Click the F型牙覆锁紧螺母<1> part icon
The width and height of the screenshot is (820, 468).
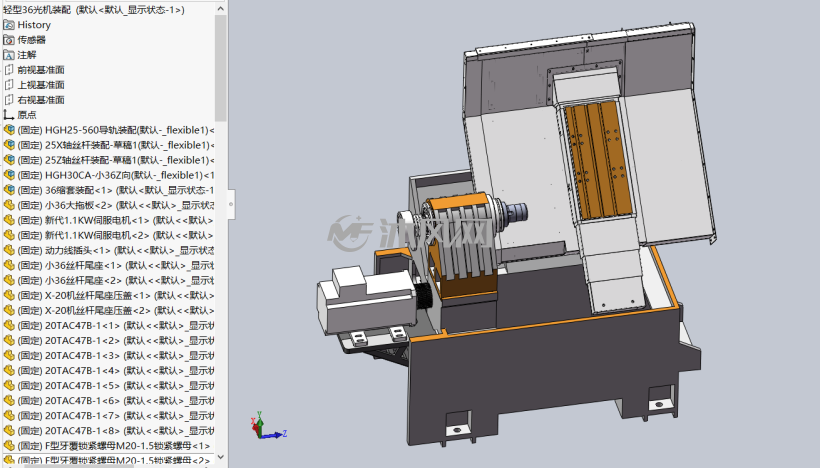click(8, 446)
